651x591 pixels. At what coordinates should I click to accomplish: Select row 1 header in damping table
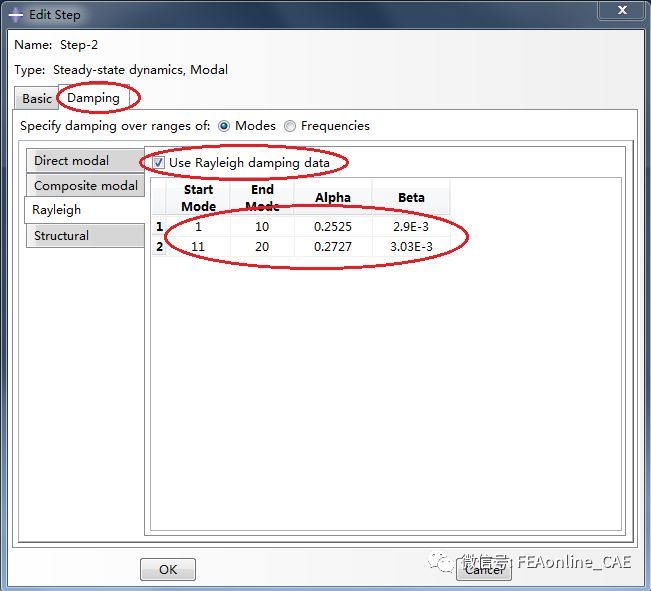click(159, 227)
